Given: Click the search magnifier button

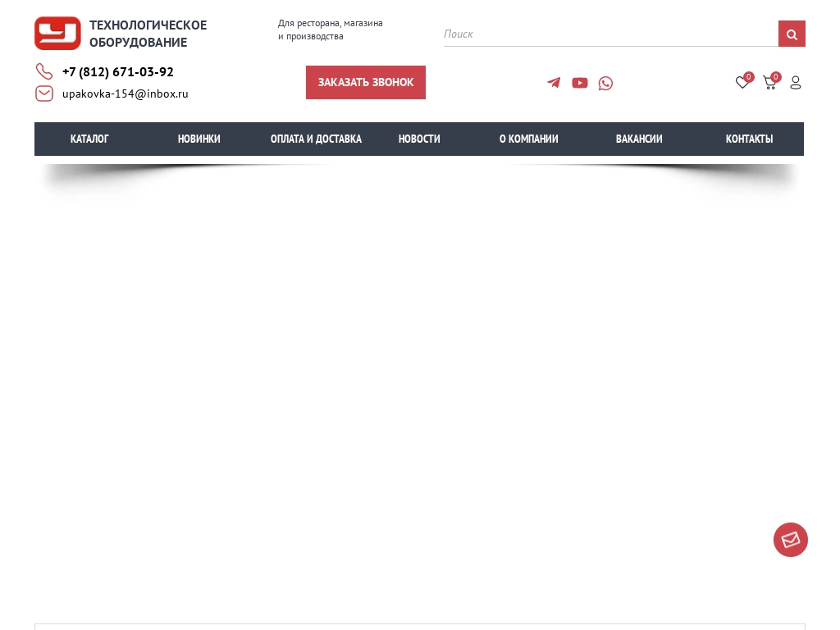Looking at the screenshot, I should (792, 34).
